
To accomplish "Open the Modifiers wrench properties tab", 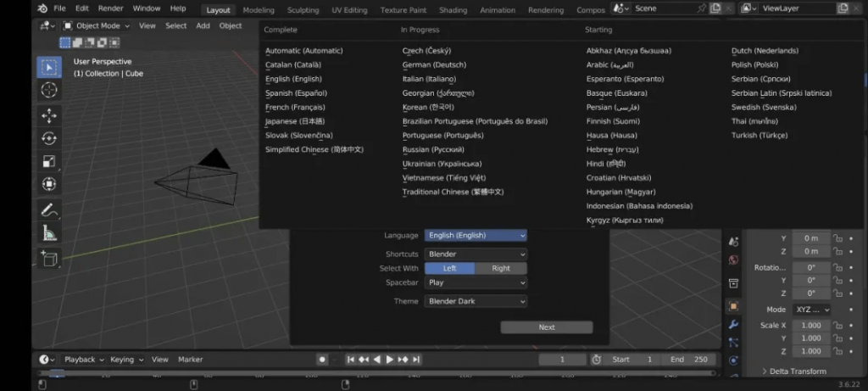I will click(x=733, y=324).
